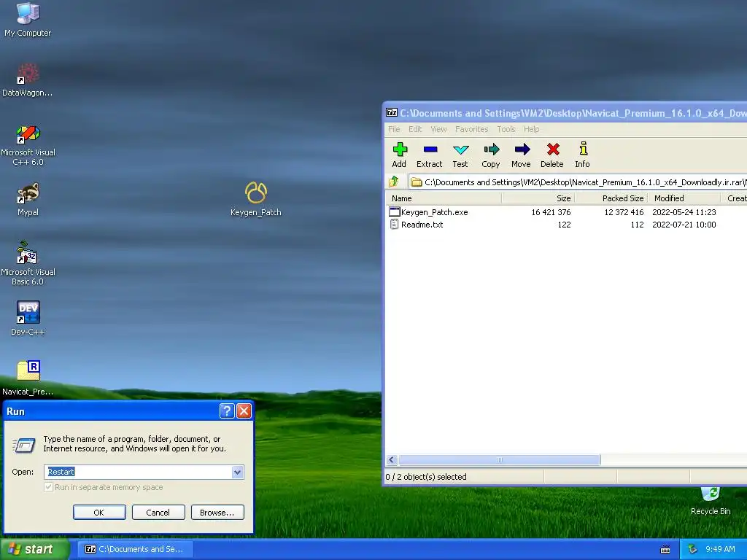Select the Navicat_Pre... RAR archive icon

click(x=28, y=378)
